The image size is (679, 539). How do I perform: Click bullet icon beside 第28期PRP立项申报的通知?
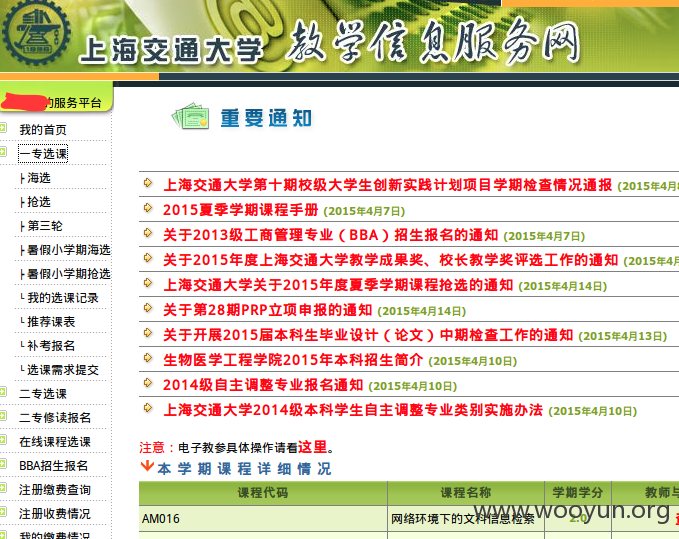pos(148,308)
